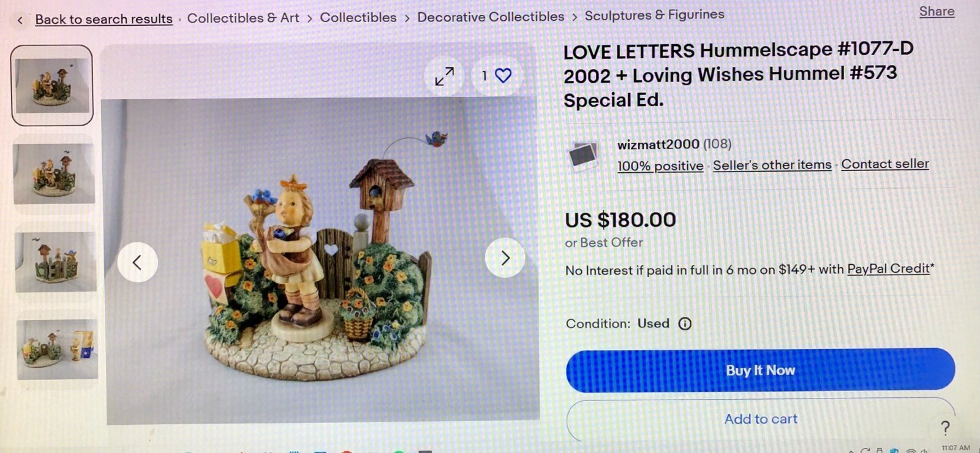Advance to the next product photo
This screenshot has width=980, height=453.
tap(505, 258)
